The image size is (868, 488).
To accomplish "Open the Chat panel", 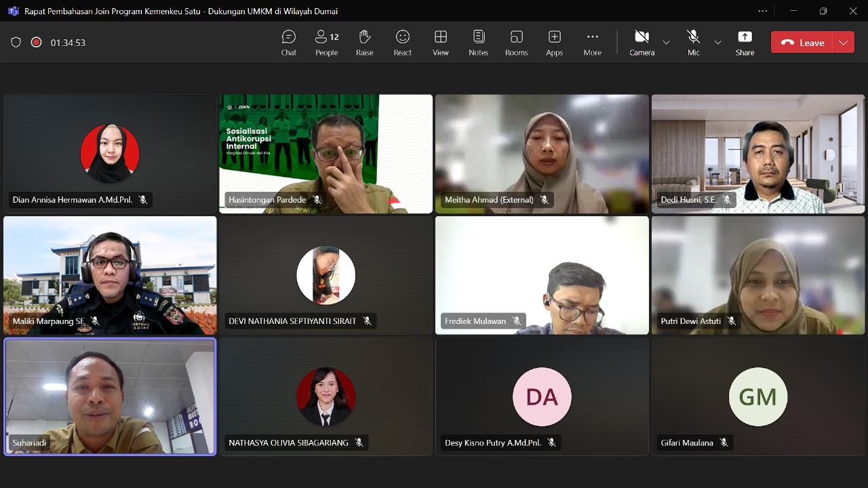I will tap(289, 42).
